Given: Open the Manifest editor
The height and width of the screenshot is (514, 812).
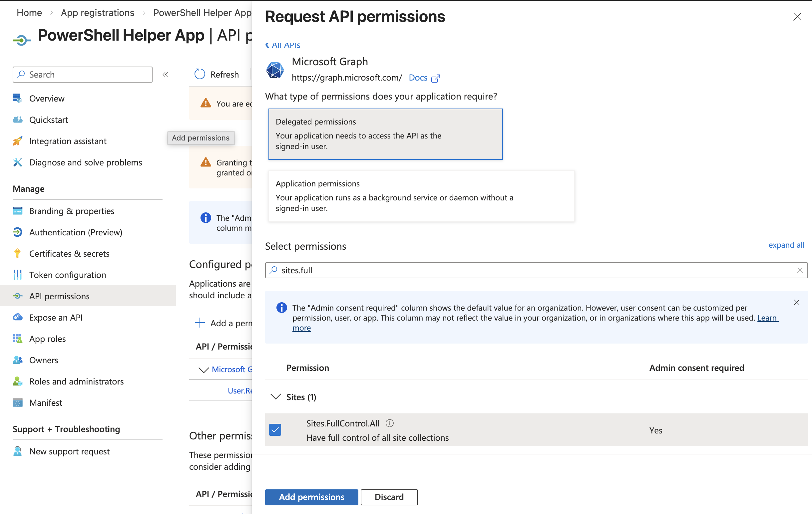Looking at the screenshot, I should [46, 402].
